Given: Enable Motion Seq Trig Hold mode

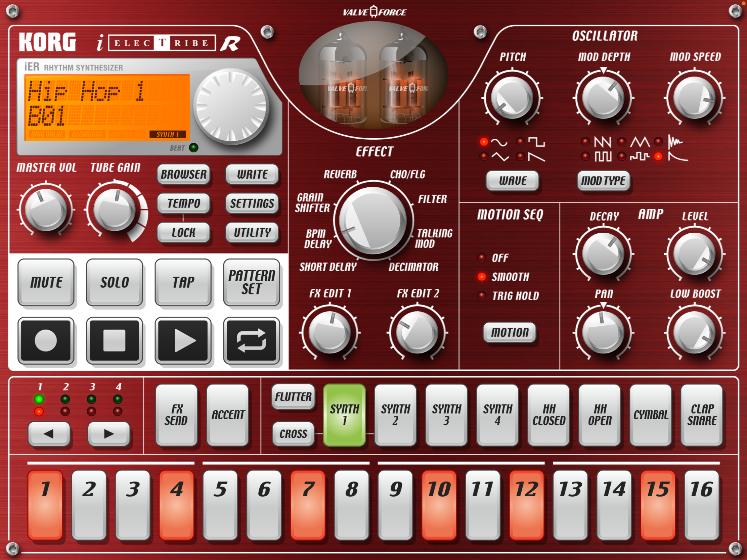Looking at the screenshot, I should click(x=482, y=296).
